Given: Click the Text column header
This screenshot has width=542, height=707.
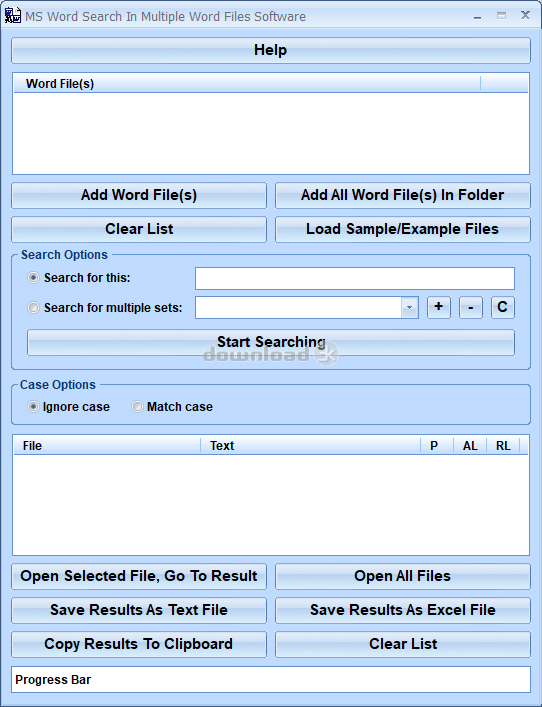Looking at the screenshot, I should coord(311,445).
